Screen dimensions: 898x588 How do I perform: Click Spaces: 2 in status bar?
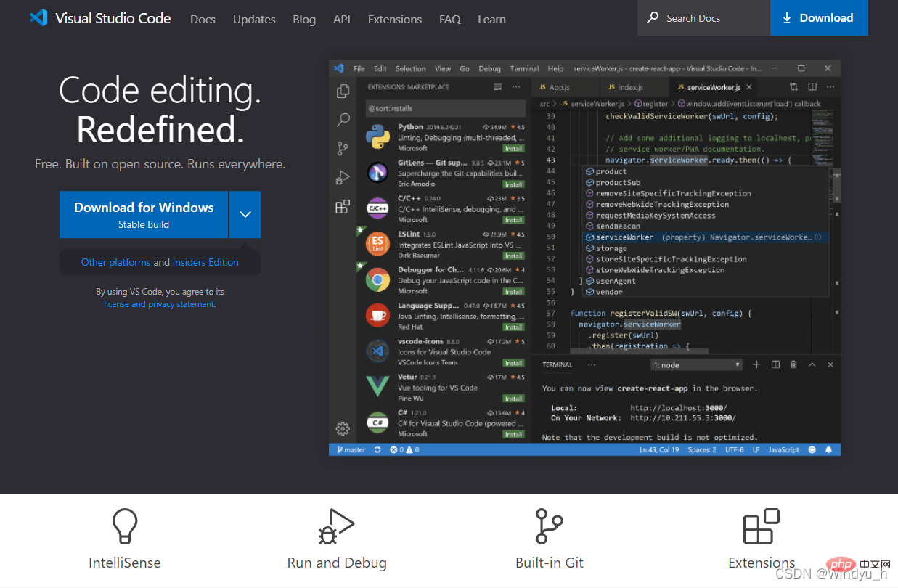702,450
